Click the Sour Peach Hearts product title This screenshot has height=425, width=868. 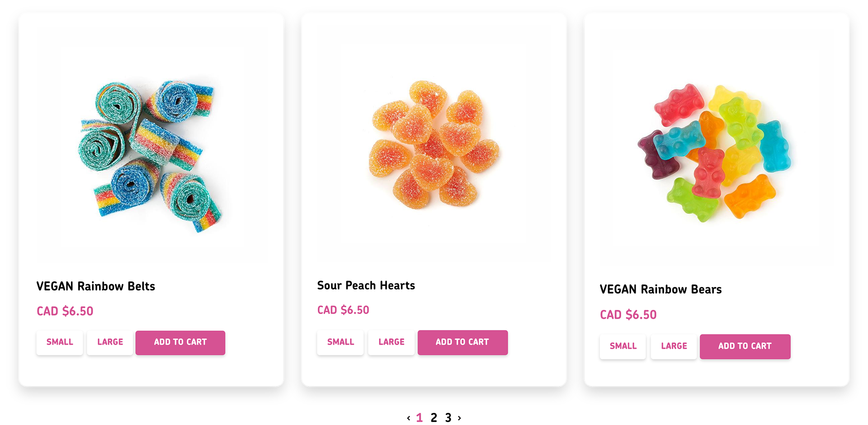366,285
